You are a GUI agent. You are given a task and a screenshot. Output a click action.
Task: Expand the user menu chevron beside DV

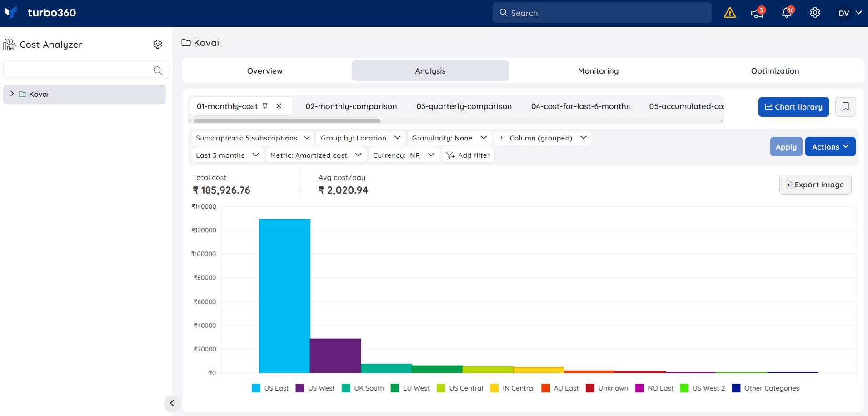pos(858,13)
